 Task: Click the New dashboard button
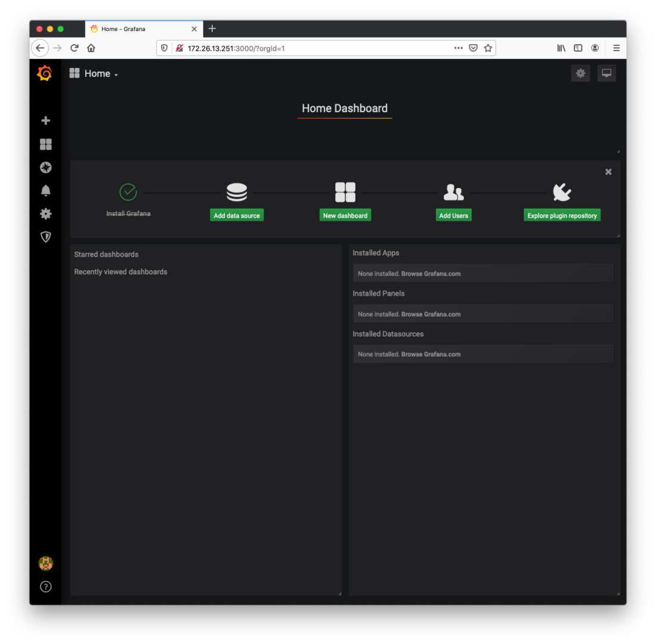(345, 215)
